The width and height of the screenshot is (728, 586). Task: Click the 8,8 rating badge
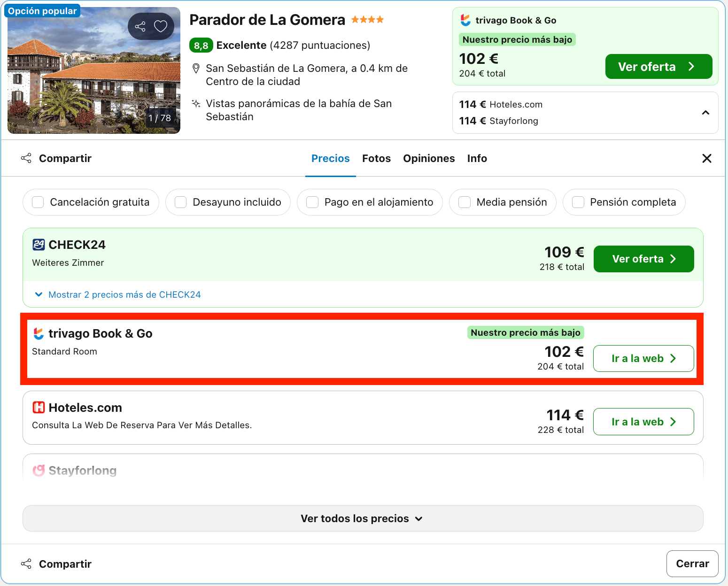tap(201, 46)
